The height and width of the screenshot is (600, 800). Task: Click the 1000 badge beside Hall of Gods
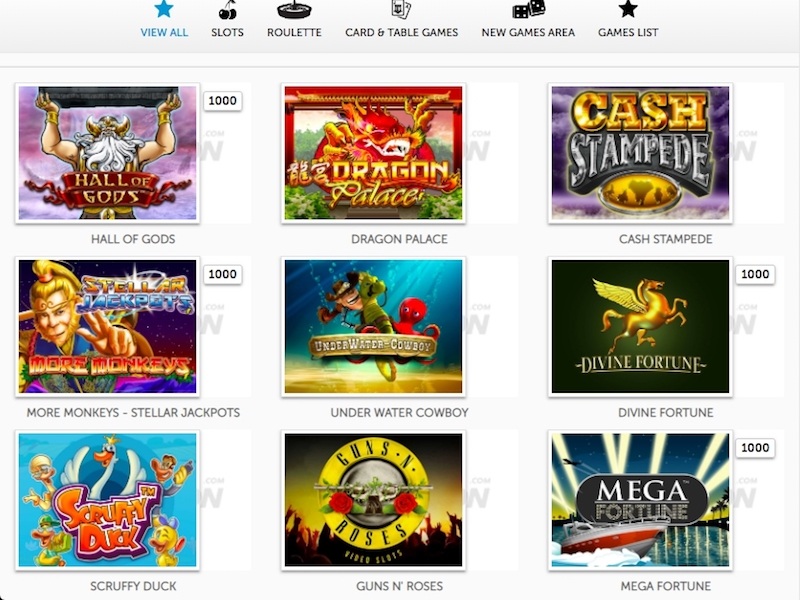click(x=222, y=101)
